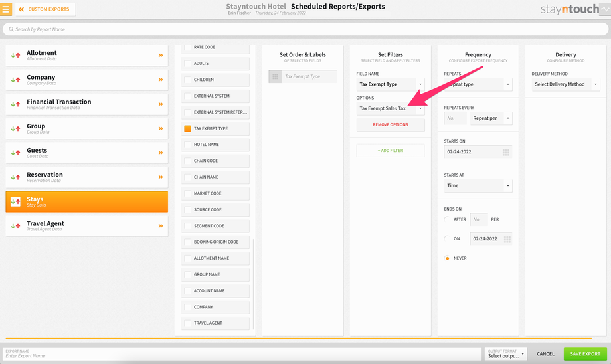Check the Hotel Name field checkbox
The height and width of the screenshot is (364, 611).
point(187,145)
